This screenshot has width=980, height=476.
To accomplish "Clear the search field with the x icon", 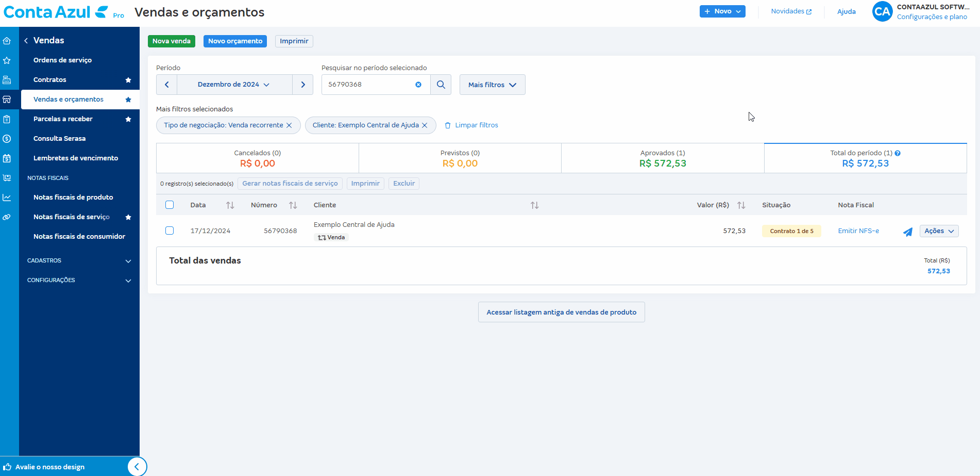I will [418, 85].
